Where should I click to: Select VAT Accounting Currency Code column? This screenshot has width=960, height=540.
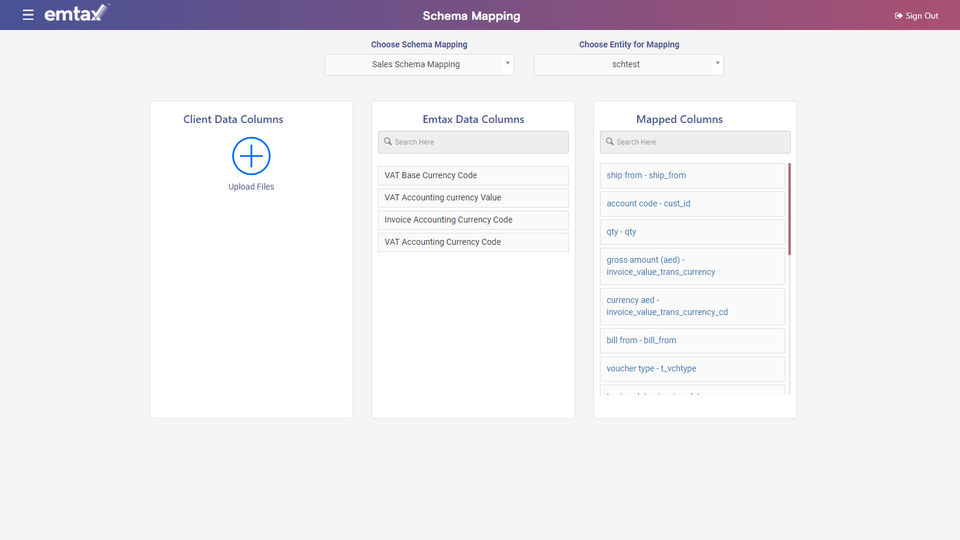473,242
